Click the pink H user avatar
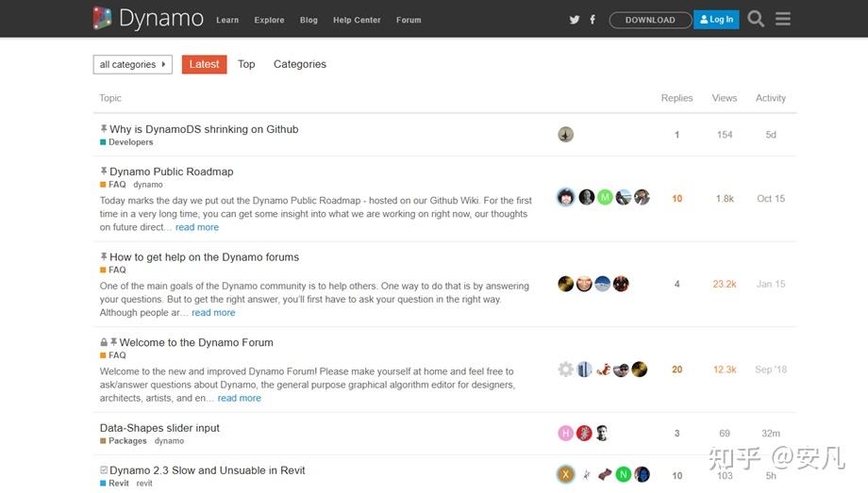The image size is (868, 493). pyautogui.click(x=566, y=433)
